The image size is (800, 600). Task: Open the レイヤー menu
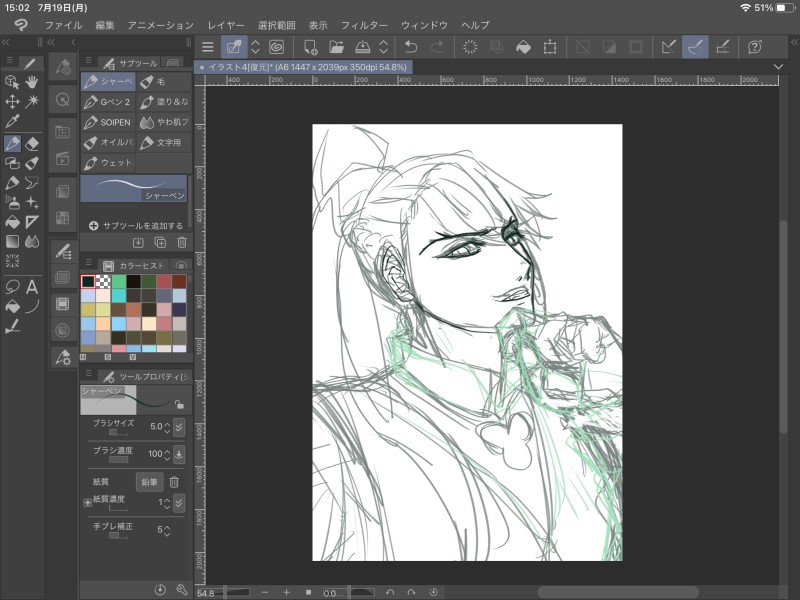pos(225,23)
